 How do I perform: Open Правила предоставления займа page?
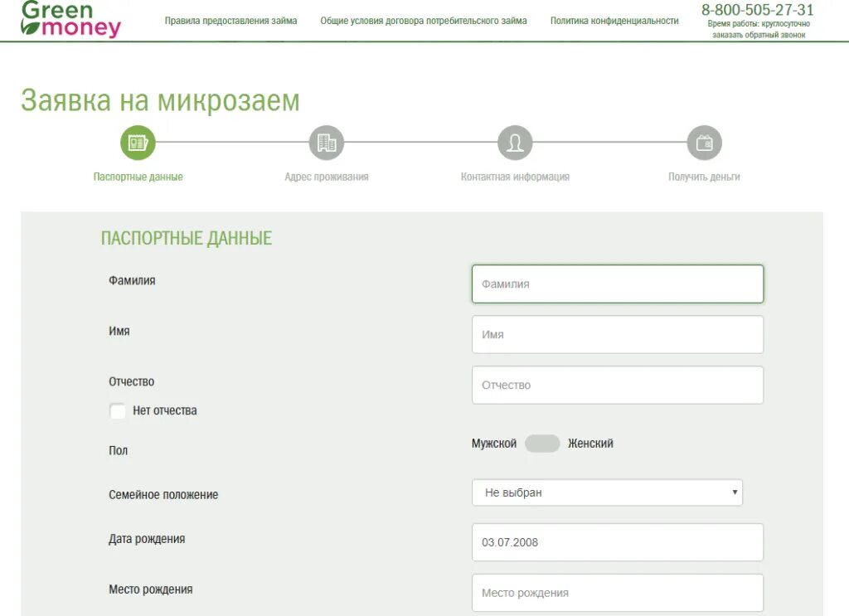point(231,21)
